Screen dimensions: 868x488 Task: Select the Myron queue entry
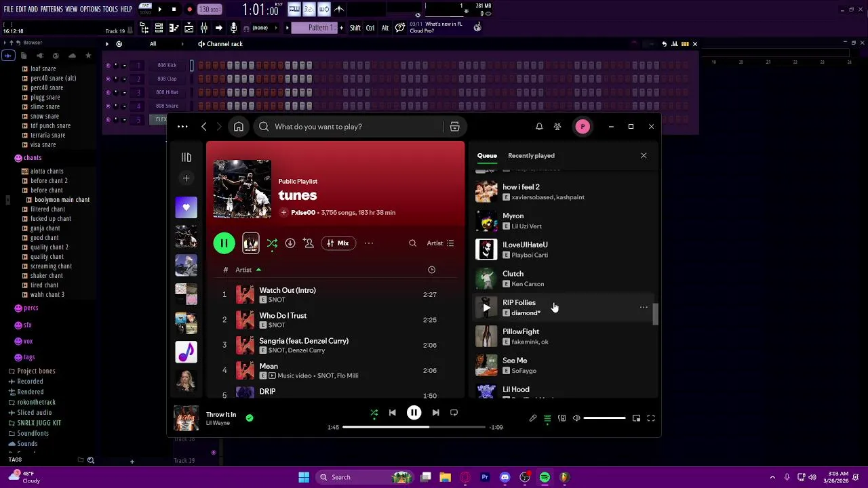tap(562, 221)
